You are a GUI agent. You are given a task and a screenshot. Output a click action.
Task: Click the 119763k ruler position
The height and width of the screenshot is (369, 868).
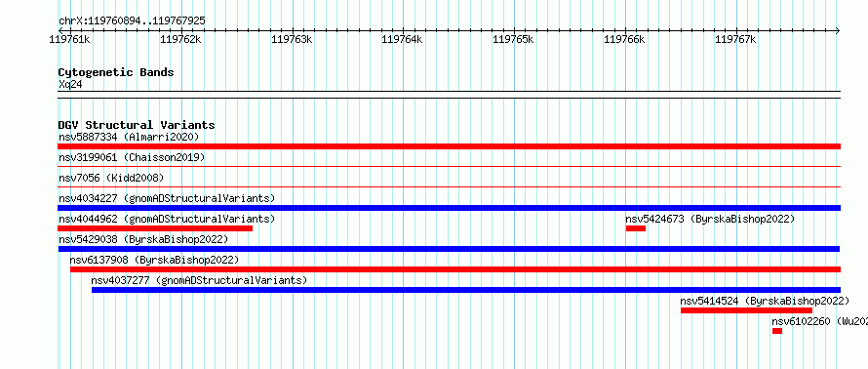293,39
